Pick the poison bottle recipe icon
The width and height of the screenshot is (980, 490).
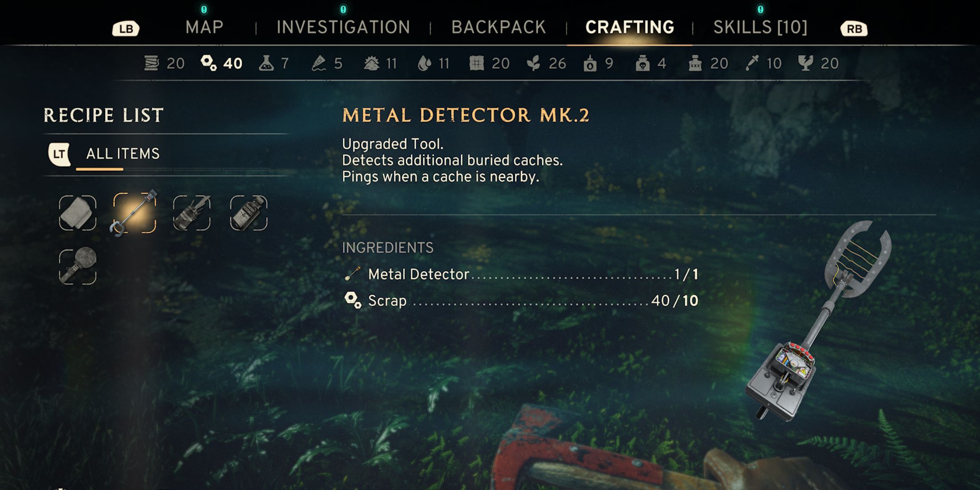coord(249,213)
